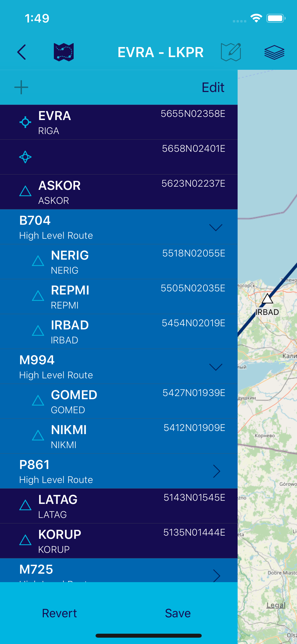Open the Legal link on map
Viewport: 297px width, 644px height.
click(x=276, y=605)
